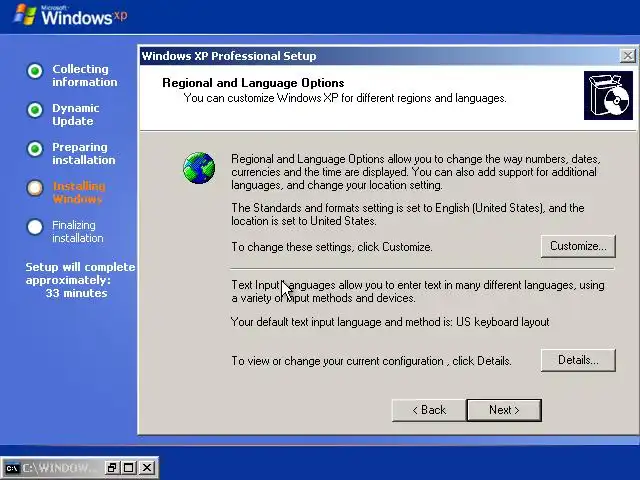Image resolution: width=640 pixels, height=480 pixels.
Task: Maximize the minimized C:\WINDOW... window
Action: [129, 468]
